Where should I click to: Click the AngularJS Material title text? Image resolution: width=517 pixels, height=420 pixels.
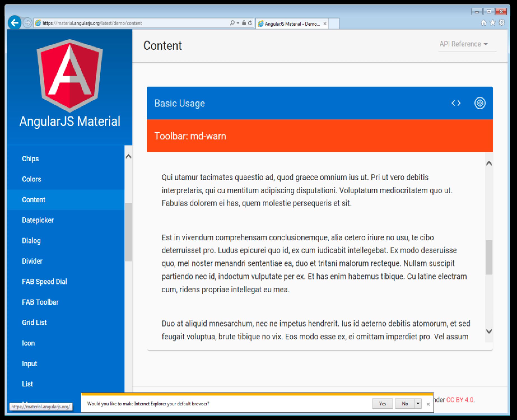(x=70, y=121)
